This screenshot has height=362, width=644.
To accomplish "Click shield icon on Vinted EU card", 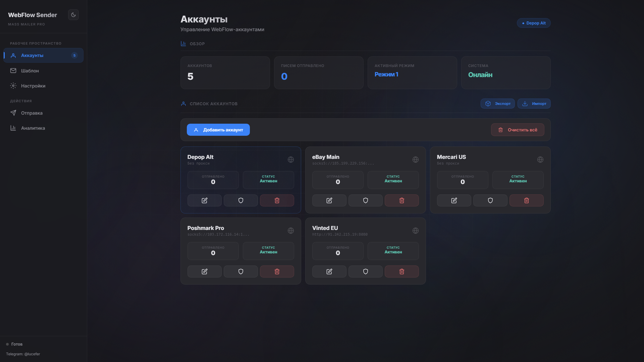I will click(x=365, y=271).
